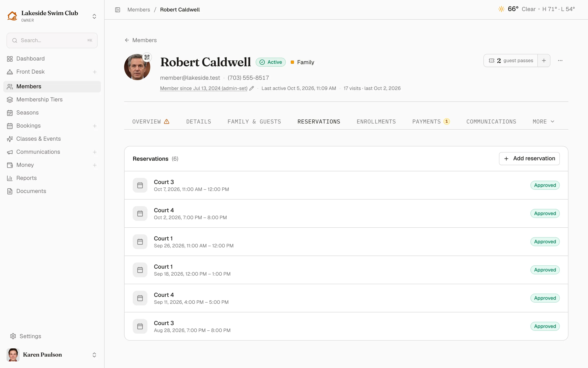Click the calendar icon for Court 3 Oct 7
The image size is (588, 368).
click(140, 185)
